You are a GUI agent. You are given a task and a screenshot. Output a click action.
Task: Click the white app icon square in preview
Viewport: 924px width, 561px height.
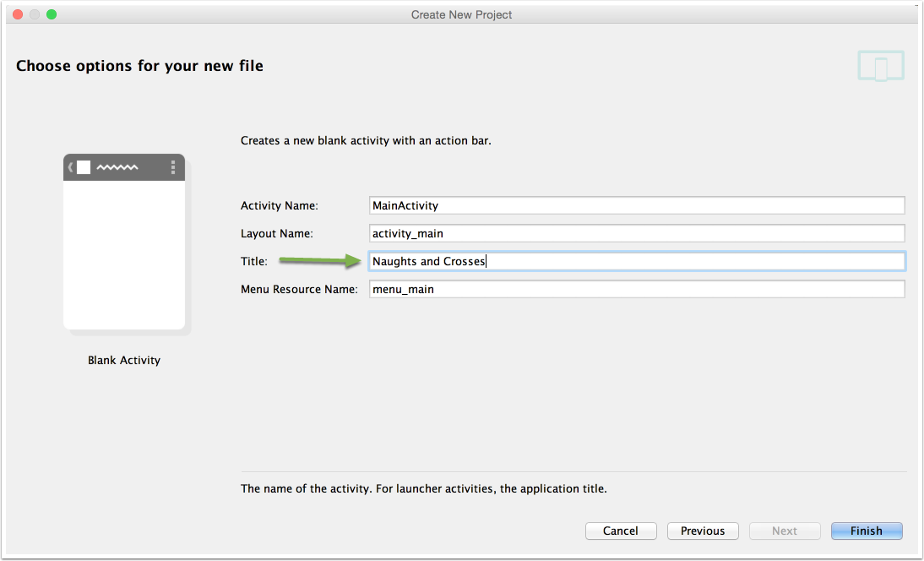click(x=84, y=167)
